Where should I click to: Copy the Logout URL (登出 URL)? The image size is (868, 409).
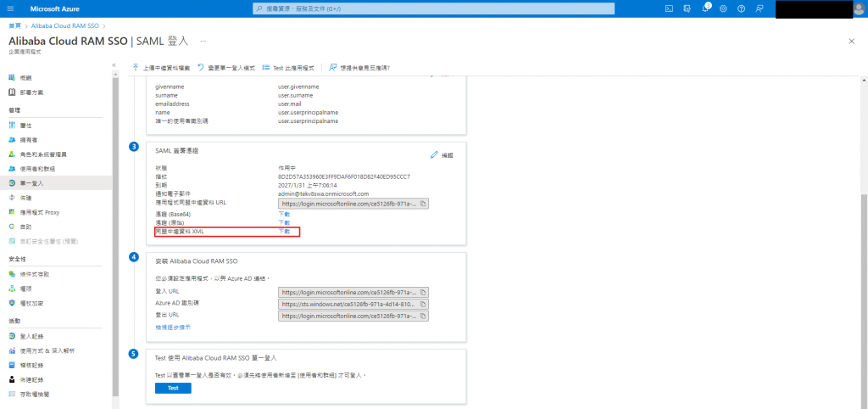tap(422, 316)
